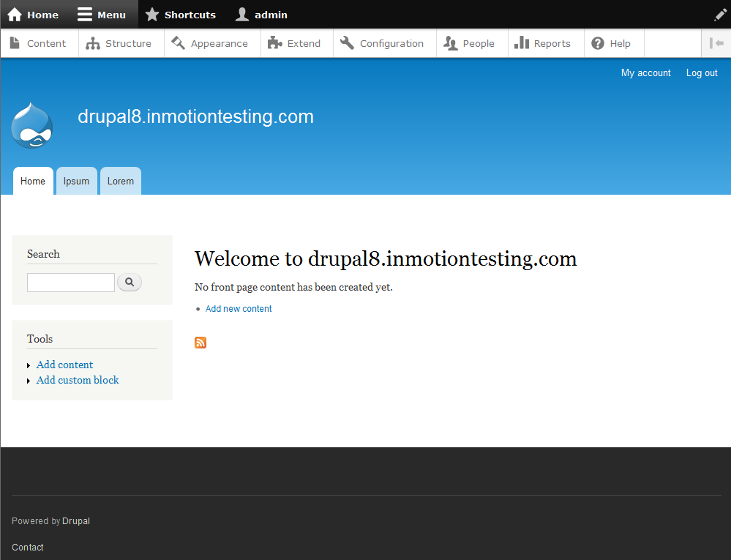Select the Home main navigation tab

(x=33, y=181)
